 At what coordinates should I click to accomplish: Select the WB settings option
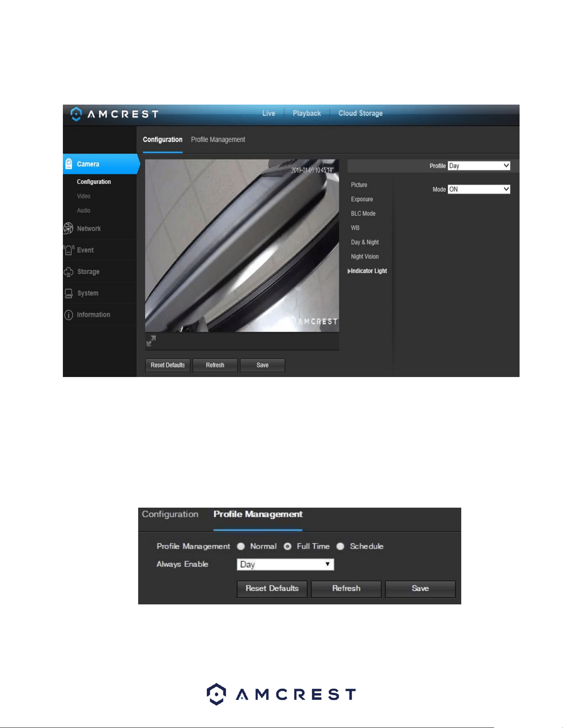pyautogui.click(x=355, y=228)
